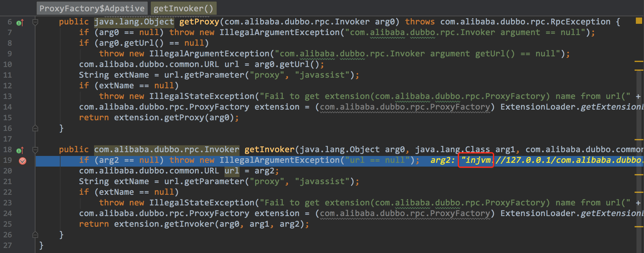Screen dimensions: 644x253
Task: Click IllegalArgumentException on line 7
Action: pyautogui.click(x=280, y=33)
